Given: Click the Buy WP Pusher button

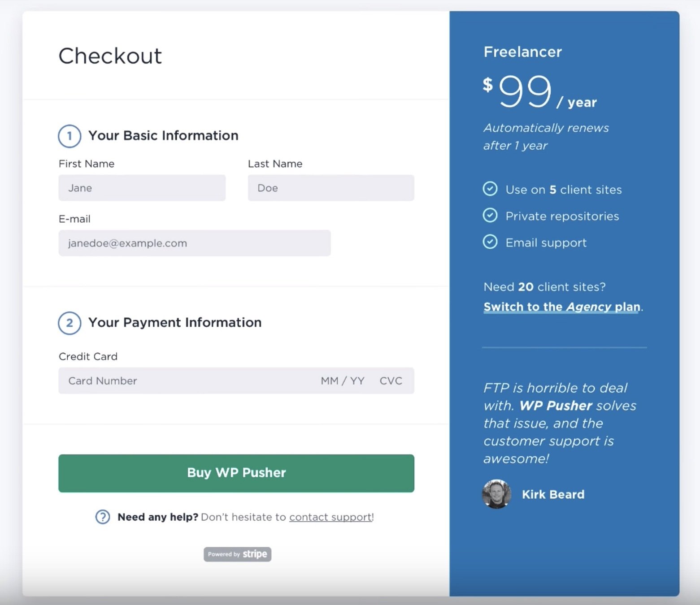Looking at the screenshot, I should [x=236, y=473].
